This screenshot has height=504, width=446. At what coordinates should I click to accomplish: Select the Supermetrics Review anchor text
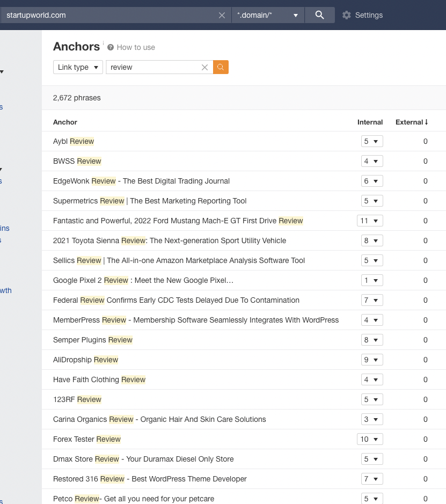point(150,201)
